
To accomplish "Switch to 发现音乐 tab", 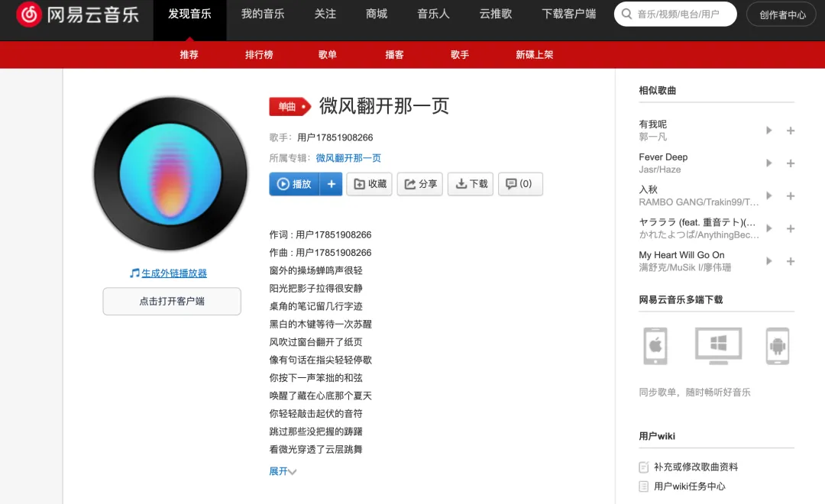I will point(190,15).
